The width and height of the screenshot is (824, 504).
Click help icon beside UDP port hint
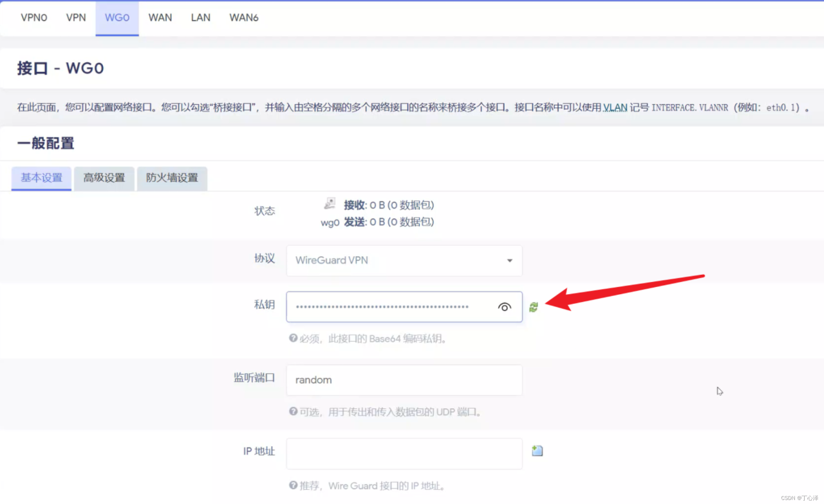(x=293, y=411)
